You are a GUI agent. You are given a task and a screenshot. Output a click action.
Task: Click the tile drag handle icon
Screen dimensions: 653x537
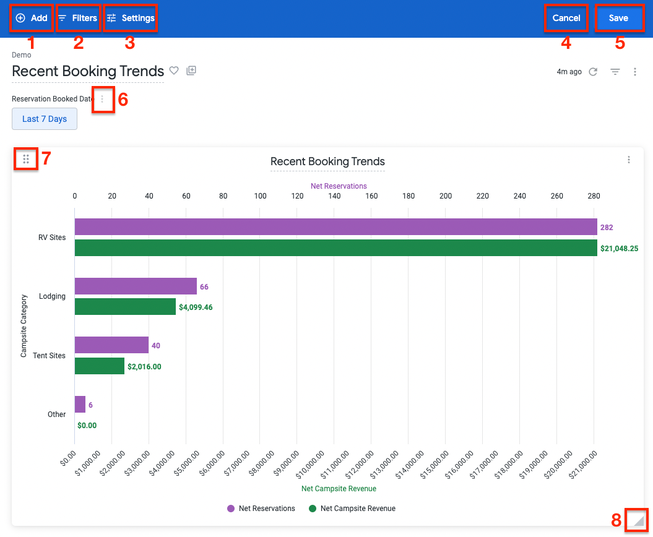[26, 159]
